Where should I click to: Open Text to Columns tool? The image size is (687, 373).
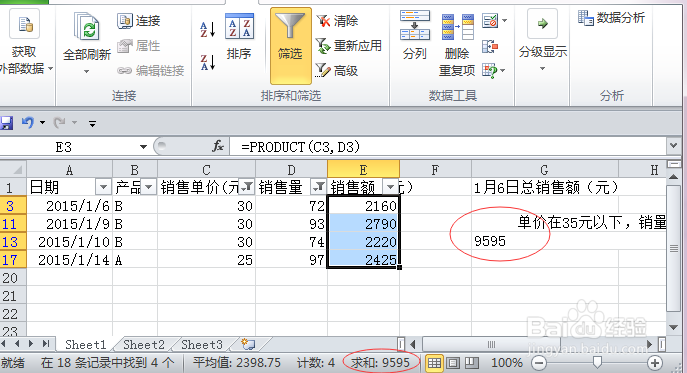[414, 36]
